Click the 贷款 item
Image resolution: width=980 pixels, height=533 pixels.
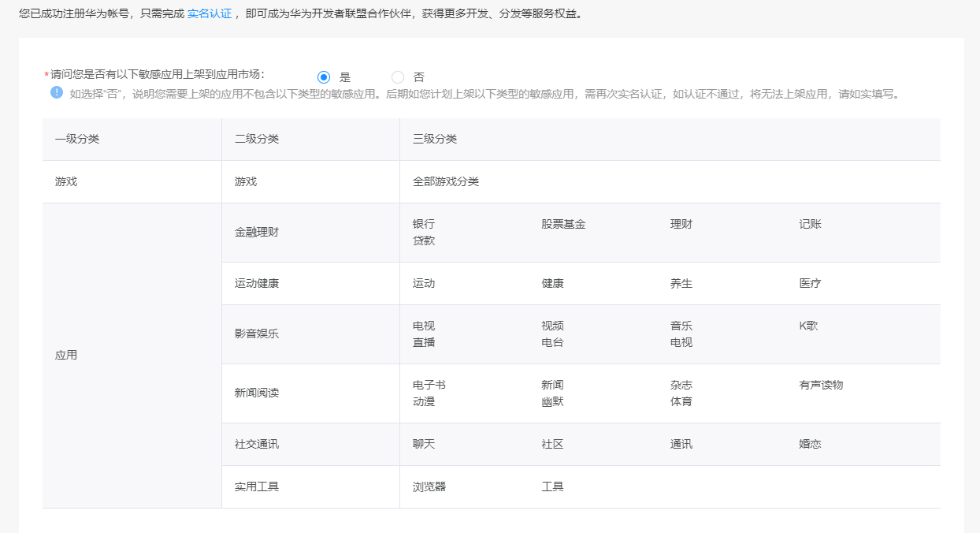424,240
